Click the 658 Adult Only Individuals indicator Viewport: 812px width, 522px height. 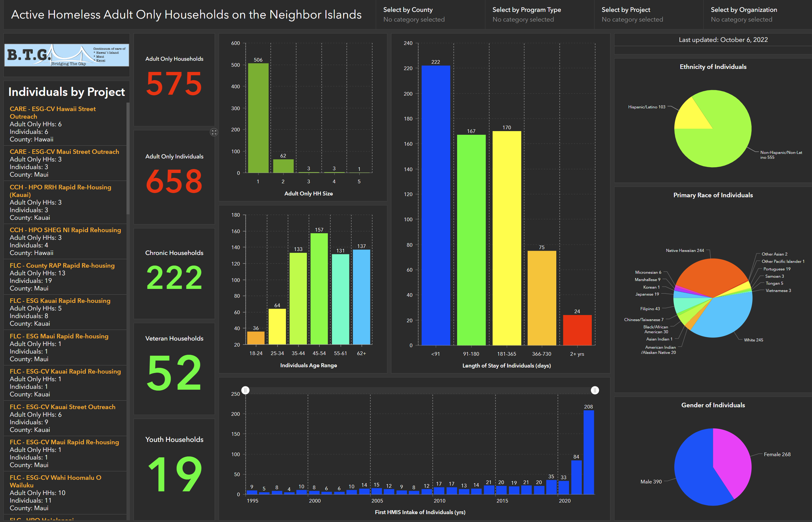174,177
